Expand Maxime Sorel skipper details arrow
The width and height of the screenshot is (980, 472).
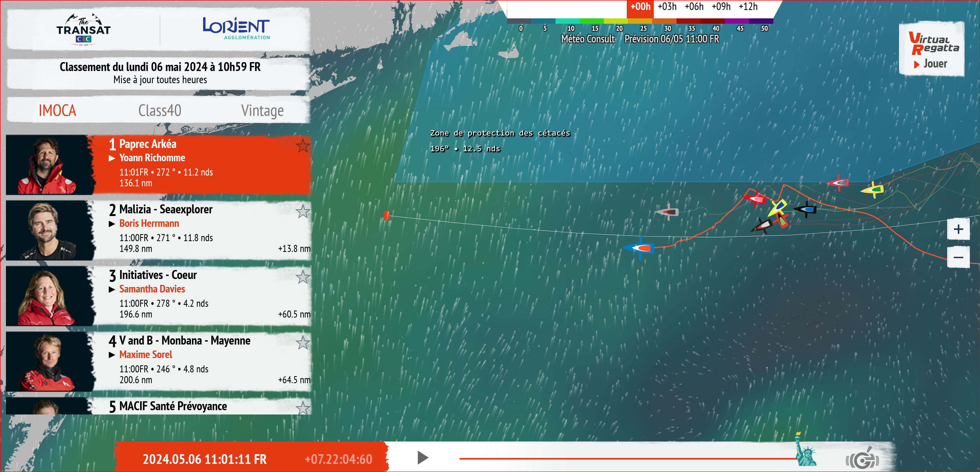[x=112, y=355]
